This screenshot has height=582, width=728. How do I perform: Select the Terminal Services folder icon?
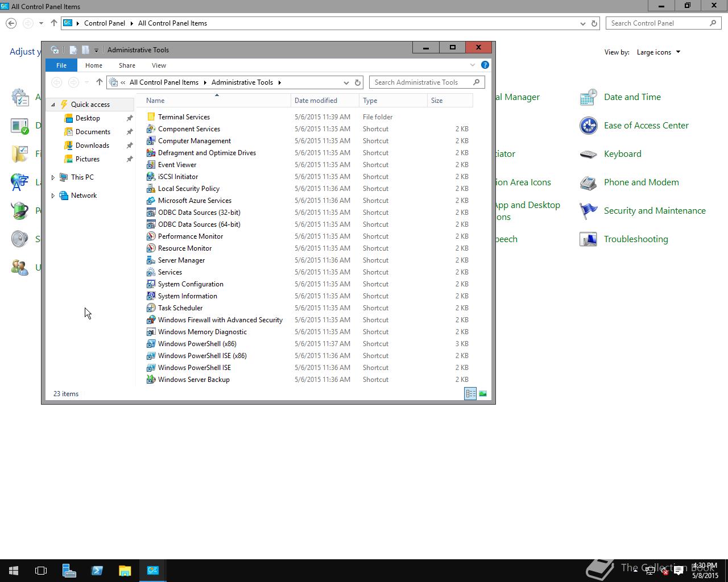[151, 117]
